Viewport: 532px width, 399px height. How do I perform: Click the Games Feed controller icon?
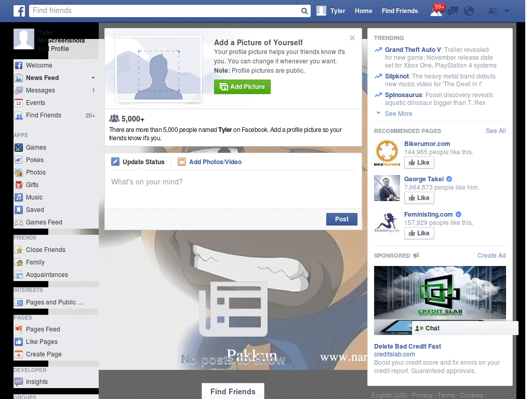[19, 222]
